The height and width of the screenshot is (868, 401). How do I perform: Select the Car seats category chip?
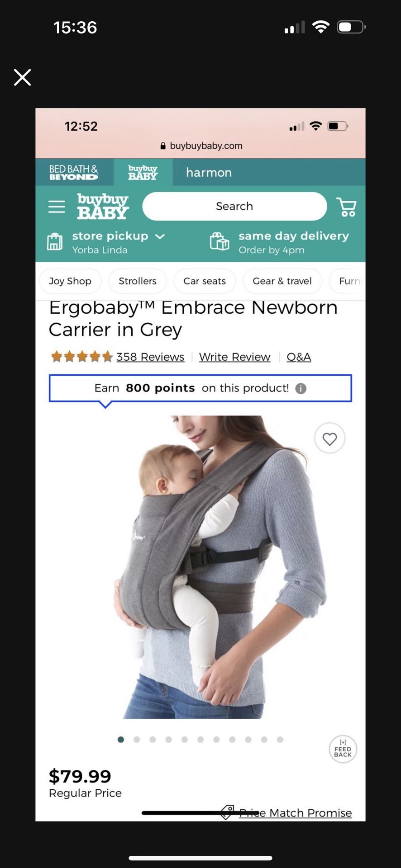pos(205,281)
